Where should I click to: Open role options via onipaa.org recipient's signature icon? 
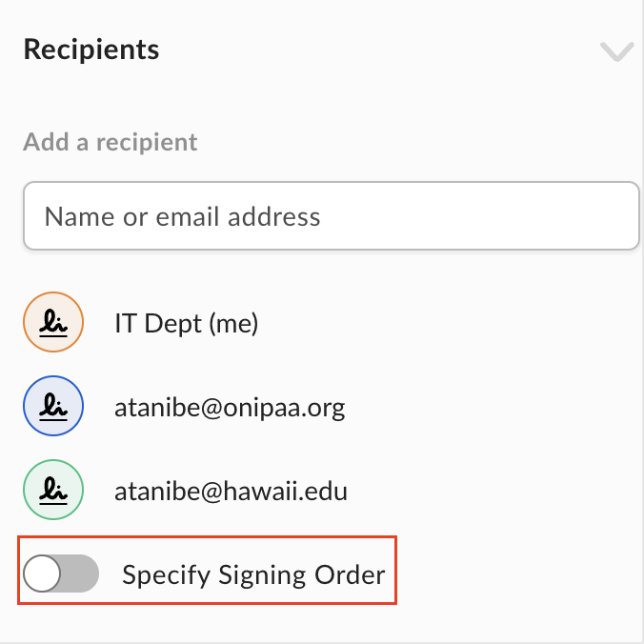(x=53, y=406)
